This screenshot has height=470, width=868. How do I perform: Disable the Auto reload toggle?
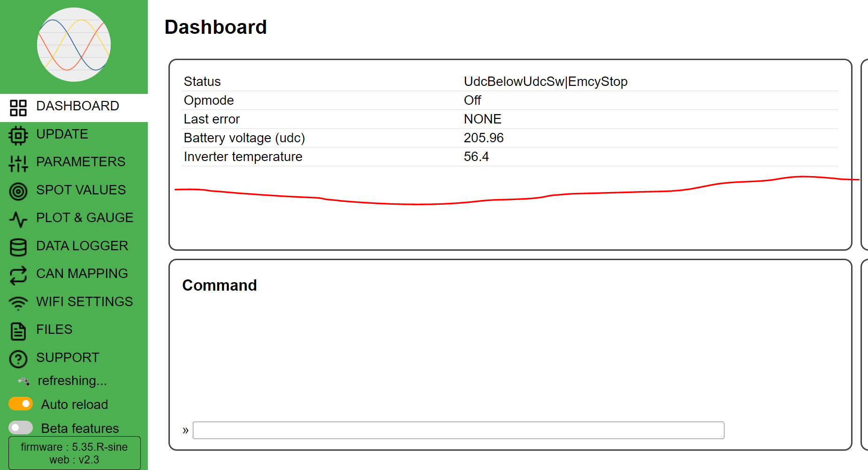pos(21,404)
